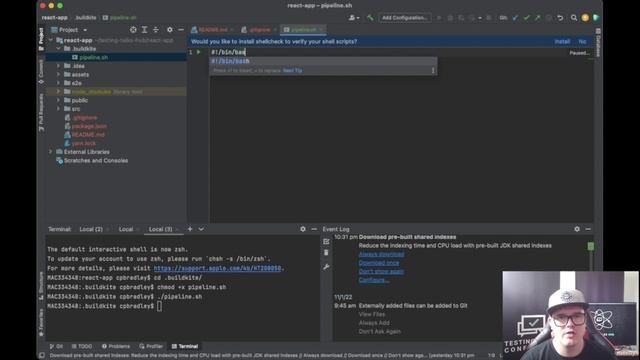Click Install link for shellcheck

click(x=562, y=42)
